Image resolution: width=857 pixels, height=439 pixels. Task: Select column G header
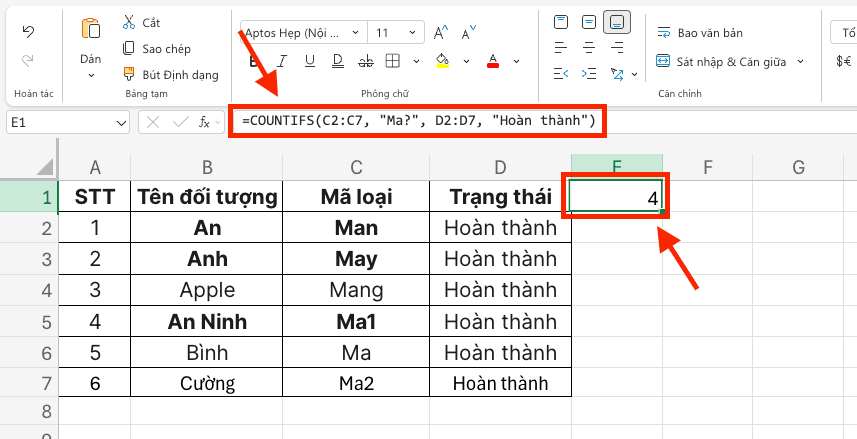(x=799, y=167)
